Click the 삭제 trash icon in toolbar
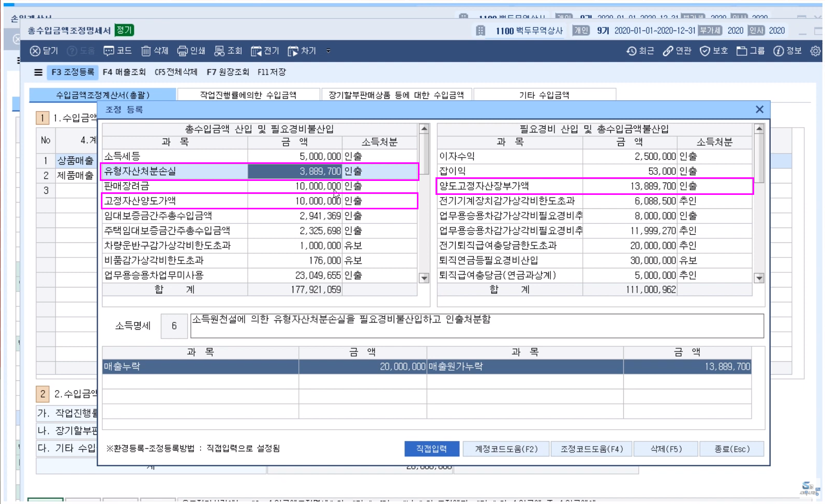Viewport: 825px width, 504px height. coord(146,51)
